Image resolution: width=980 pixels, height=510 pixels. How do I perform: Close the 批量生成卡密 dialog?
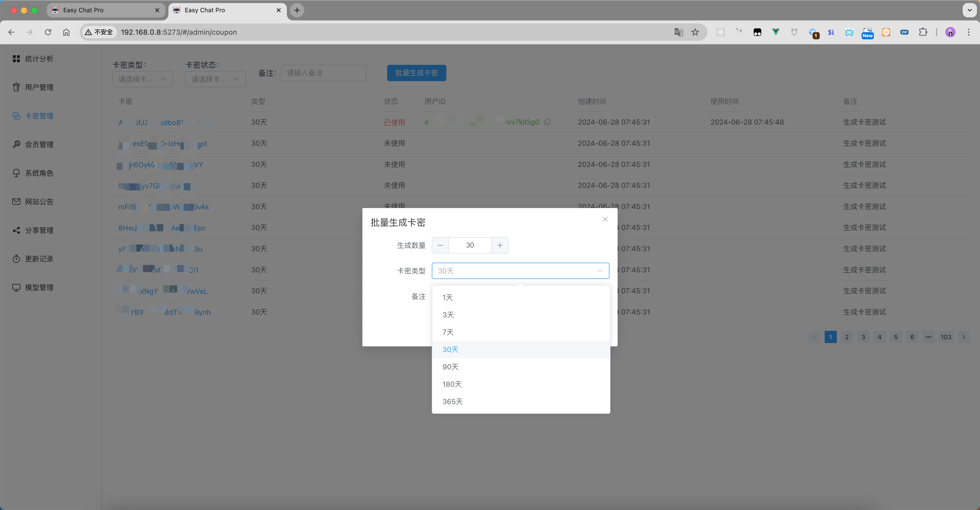(x=605, y=219)
